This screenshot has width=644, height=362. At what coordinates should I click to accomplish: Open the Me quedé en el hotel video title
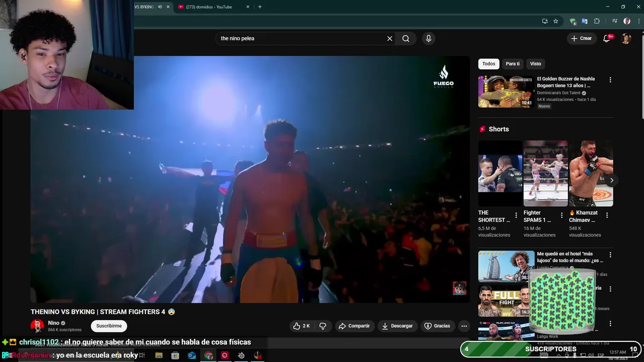click(570, 257)
